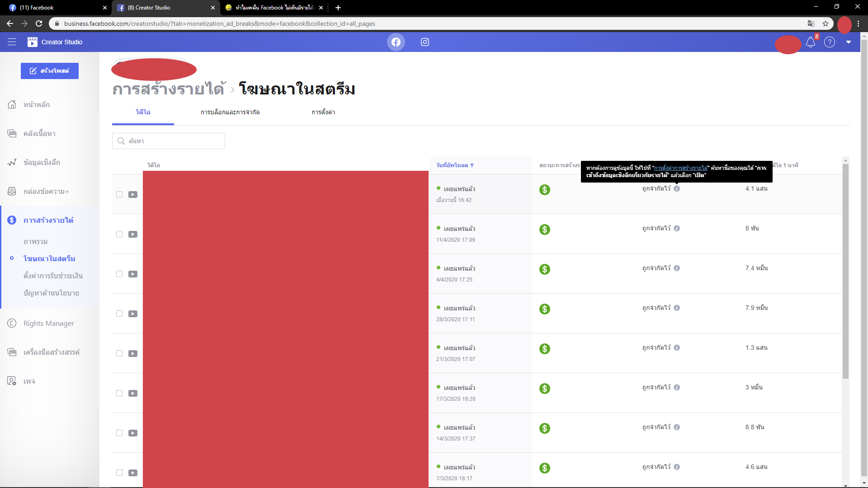The image size is (868, 488).
Task: Open the help question mark icon
Action: [829, 42]
